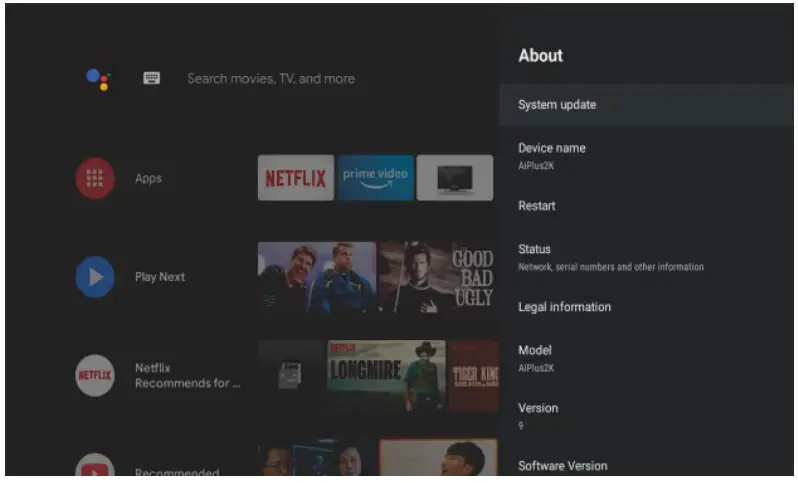The height and width of the screenshot is (483, 798).
Task: Select System update in About menu
Action: pos(646,105)
